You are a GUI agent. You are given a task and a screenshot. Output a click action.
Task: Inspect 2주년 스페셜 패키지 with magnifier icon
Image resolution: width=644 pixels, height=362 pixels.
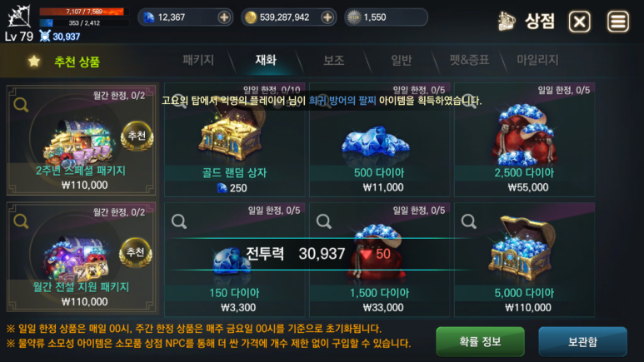pos(21,105)
